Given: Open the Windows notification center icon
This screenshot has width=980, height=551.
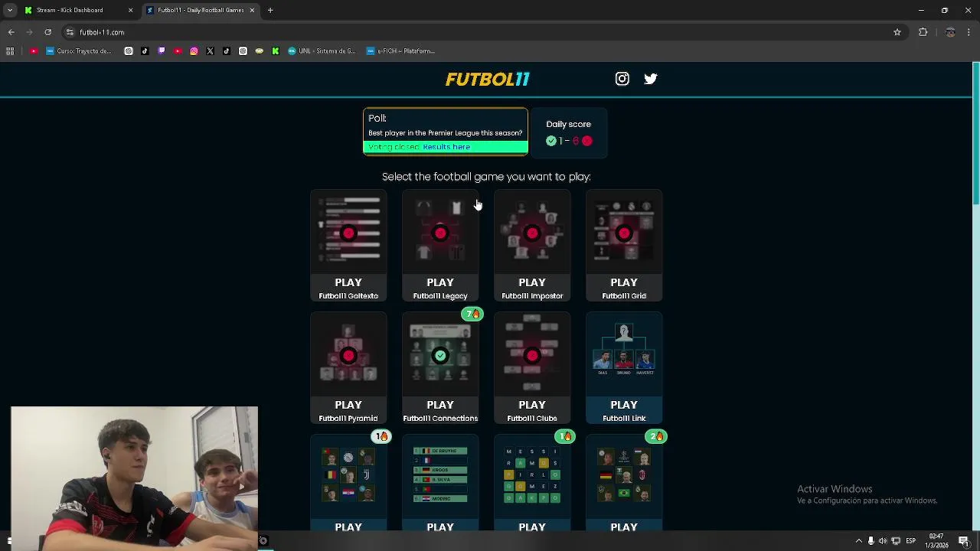Looking at the screenshot, I should (964, 541).
